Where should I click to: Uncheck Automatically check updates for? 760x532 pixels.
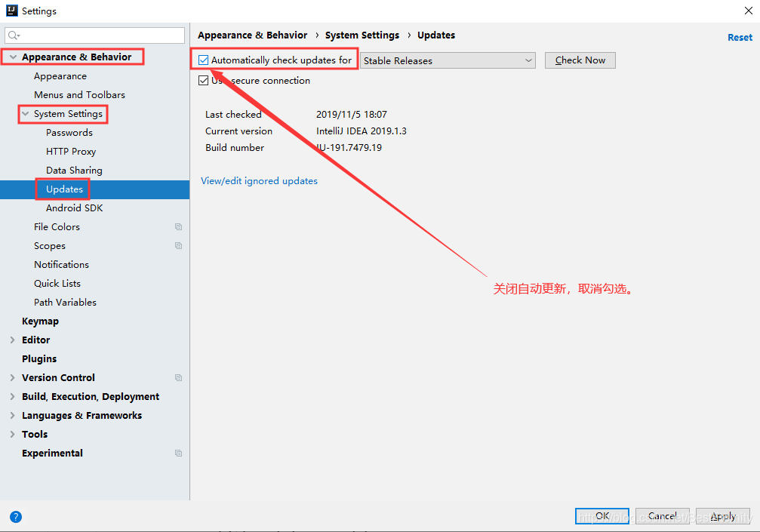tap(204, 60)
